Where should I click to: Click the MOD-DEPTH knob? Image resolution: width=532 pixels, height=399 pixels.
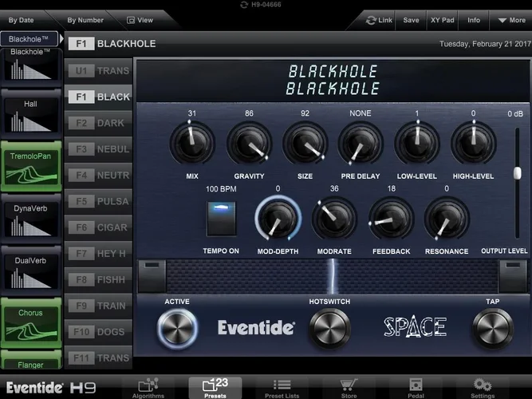278,218
